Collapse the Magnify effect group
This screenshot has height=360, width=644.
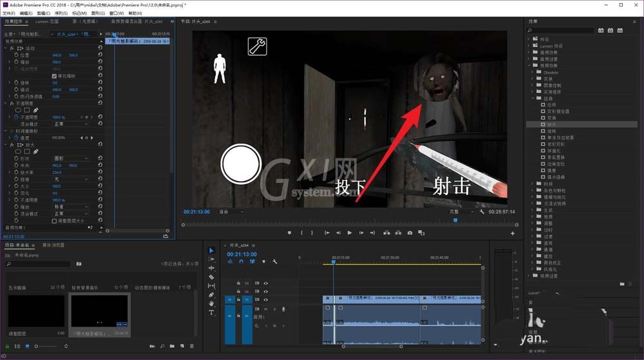click(5, 144)
